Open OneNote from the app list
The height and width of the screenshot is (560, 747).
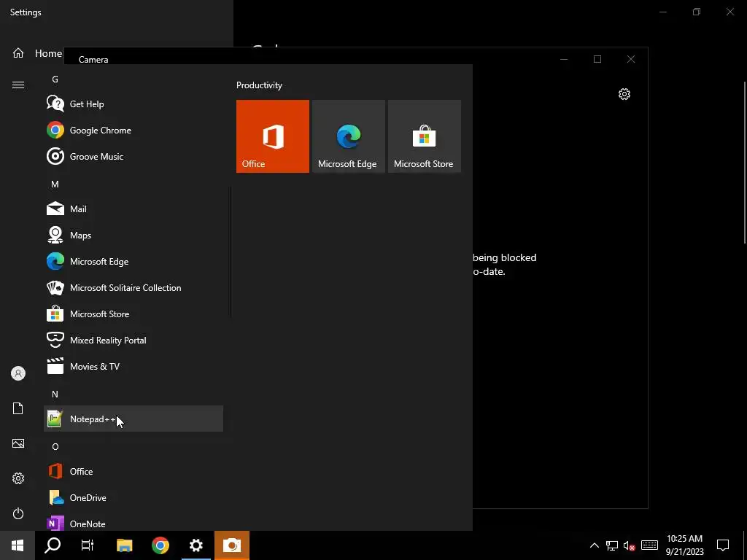point(133,524)
